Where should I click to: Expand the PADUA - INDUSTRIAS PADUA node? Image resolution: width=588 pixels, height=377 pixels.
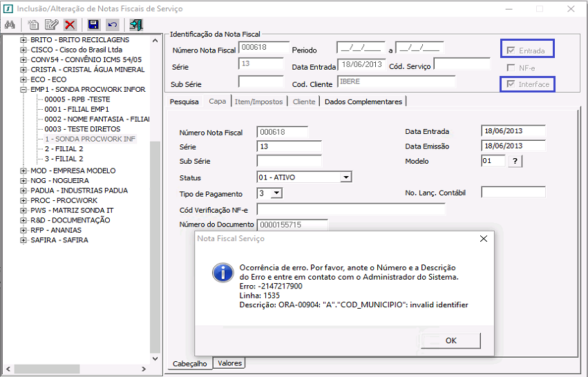click(23, 191)
